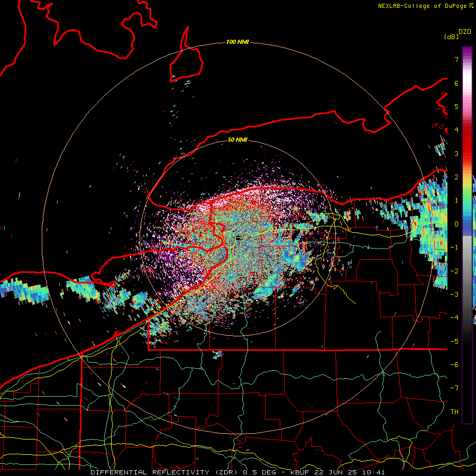Click the -6 value on the dB scale

pos(454,364)
